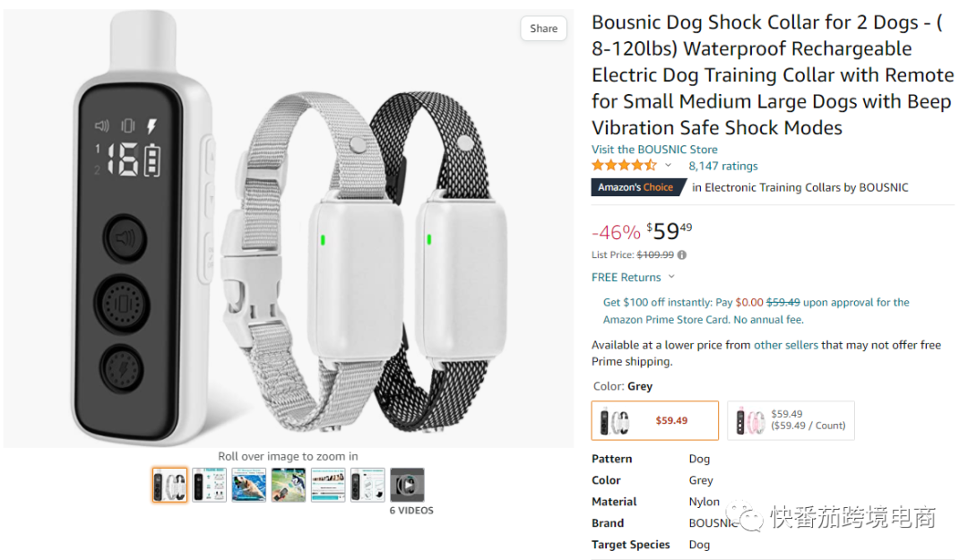Click the main product image of collars
Viewport: 968px width, 560px height.
point(289,228)
